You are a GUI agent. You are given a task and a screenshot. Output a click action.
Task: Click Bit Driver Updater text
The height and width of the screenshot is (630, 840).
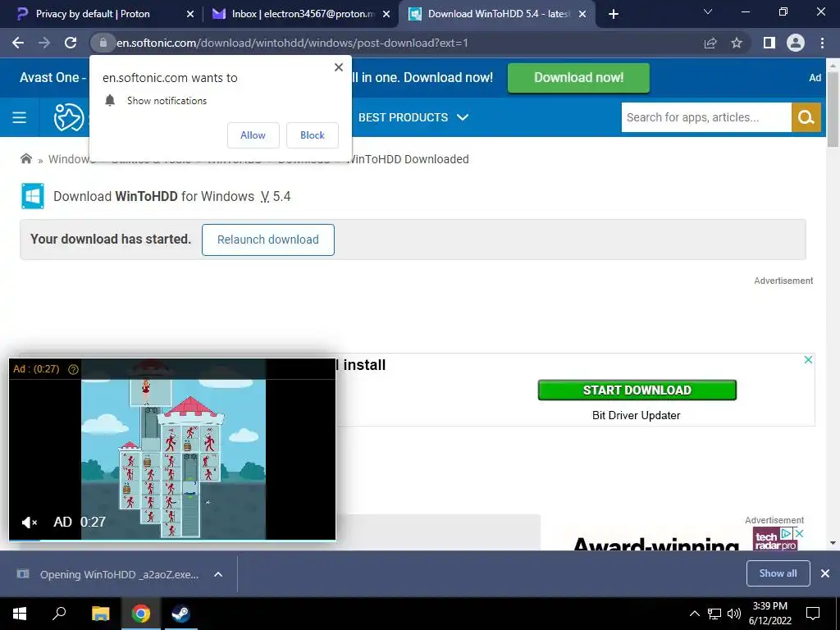[637, 415]
